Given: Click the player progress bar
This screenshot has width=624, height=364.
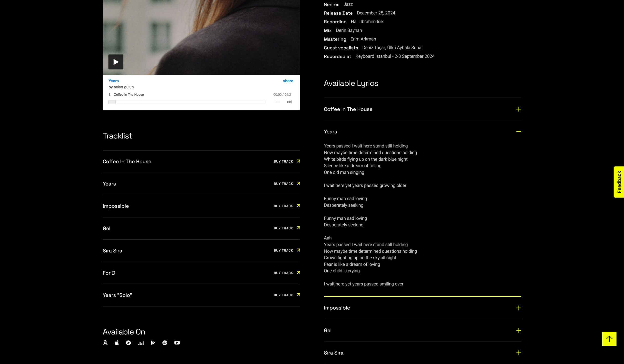Looking at the screenshot, I should click(x=187, y=102).
